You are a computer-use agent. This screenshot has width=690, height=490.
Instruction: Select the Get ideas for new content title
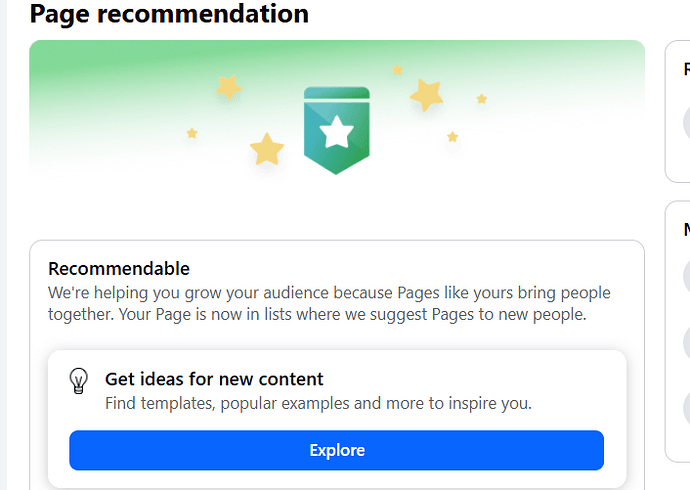click(214, 379)
